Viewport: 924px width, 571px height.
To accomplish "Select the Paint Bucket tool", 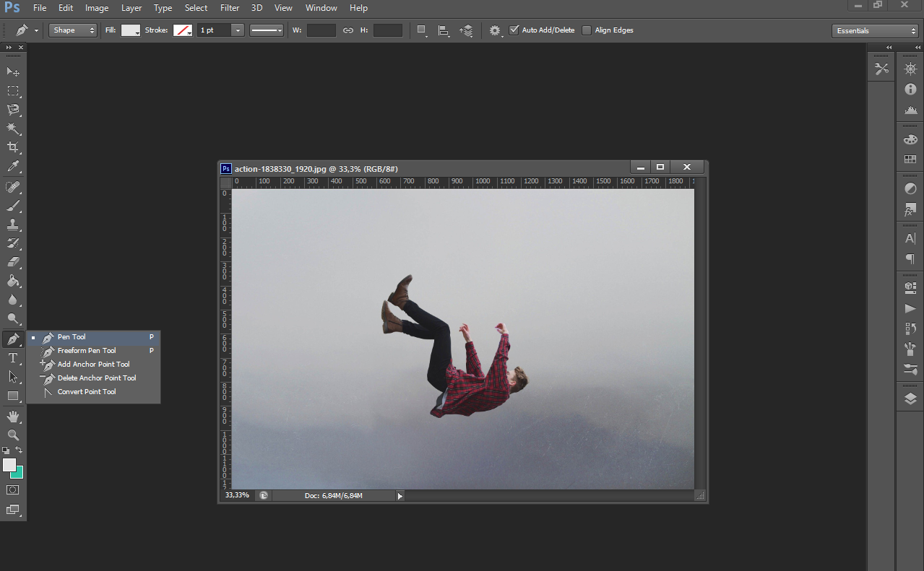I will coord(13,281).
